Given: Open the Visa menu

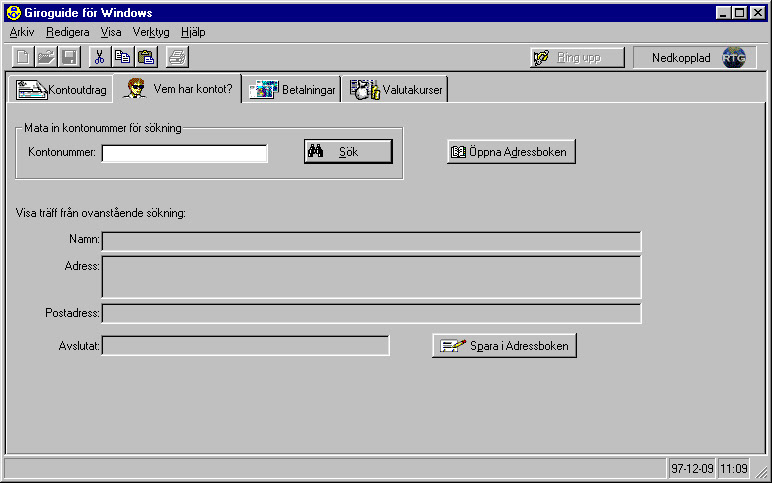Looking at the screenshot, I should [x=111, y=32].
